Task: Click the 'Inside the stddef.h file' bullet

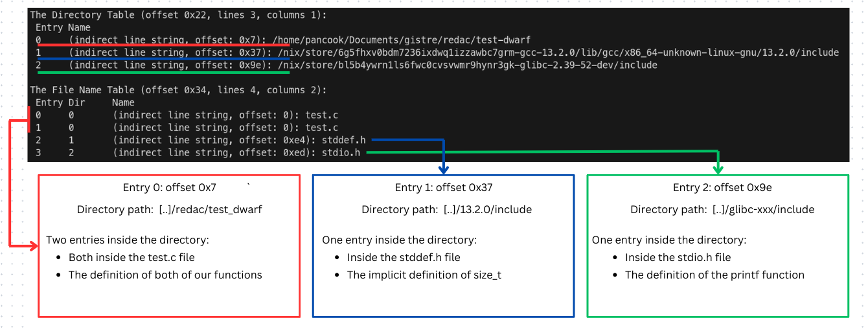Action: pyautogui.click(x=404, y=257)
